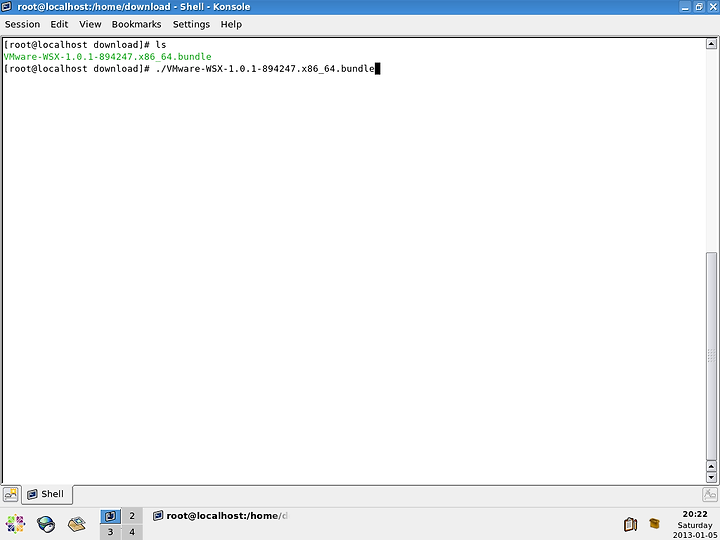Image resolution: width=720 pixels, height=540 pixels.
Task: Click the second scrollbar up arrow near bottom
Action: [711, 467]
